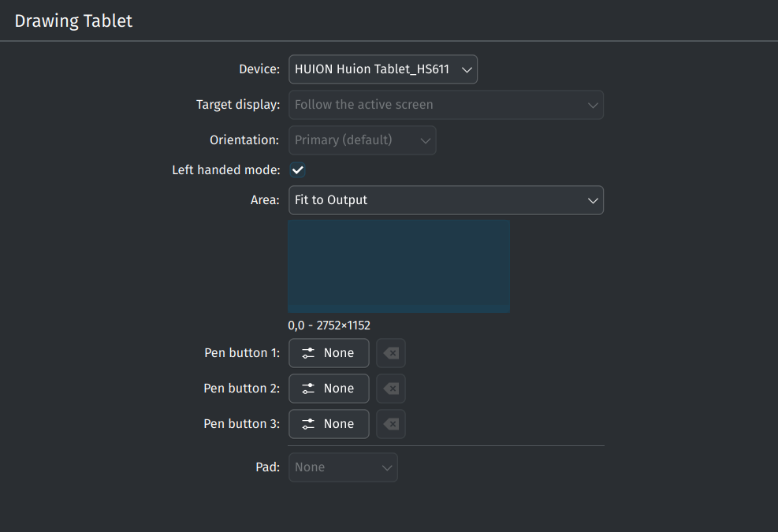Click the Drawing Tablet page heading
This screenshot has width=778, height=532.
73,21
